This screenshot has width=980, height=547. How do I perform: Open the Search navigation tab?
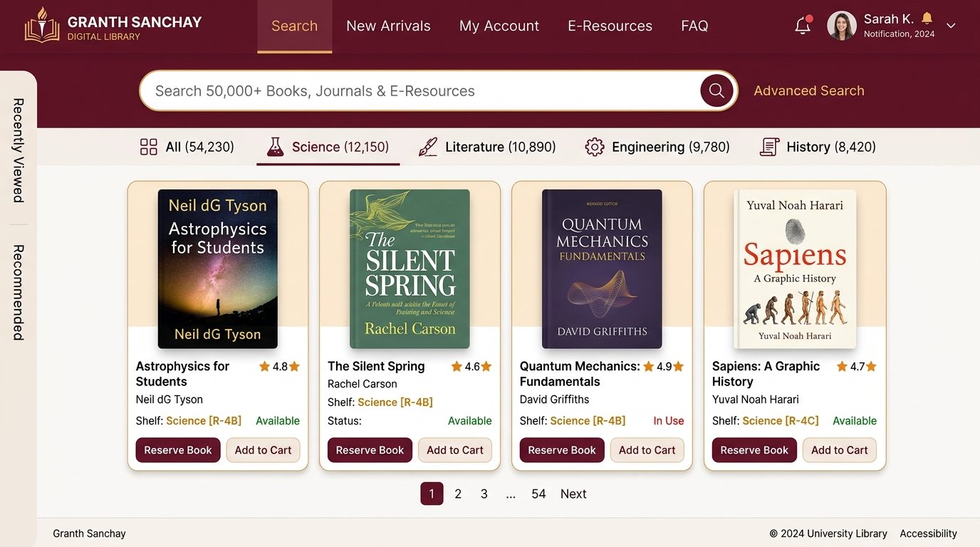pos(294,26)
